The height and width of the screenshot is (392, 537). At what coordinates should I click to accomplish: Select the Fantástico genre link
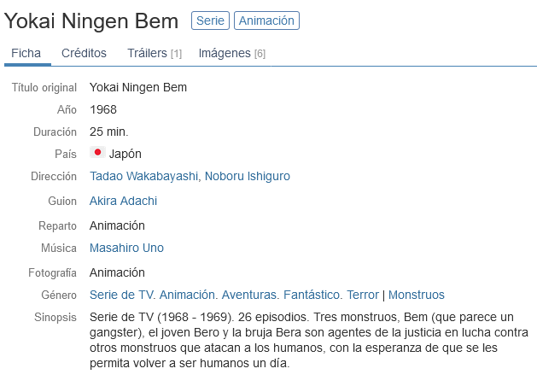[x=312, y=295]
